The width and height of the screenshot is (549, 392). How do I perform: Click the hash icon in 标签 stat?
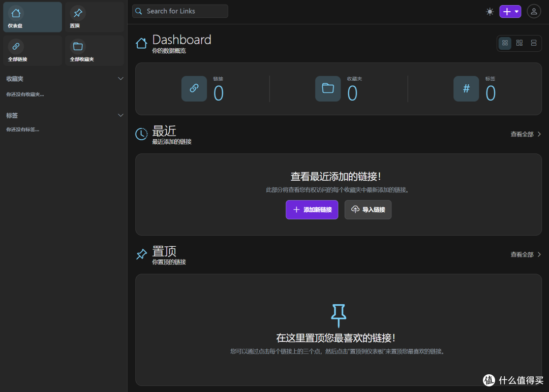click(466, 88)
